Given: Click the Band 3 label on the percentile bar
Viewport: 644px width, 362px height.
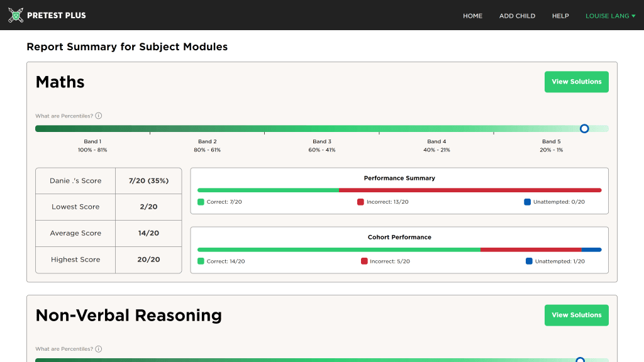Looking at the screenshot, I should tap(322, 141).
